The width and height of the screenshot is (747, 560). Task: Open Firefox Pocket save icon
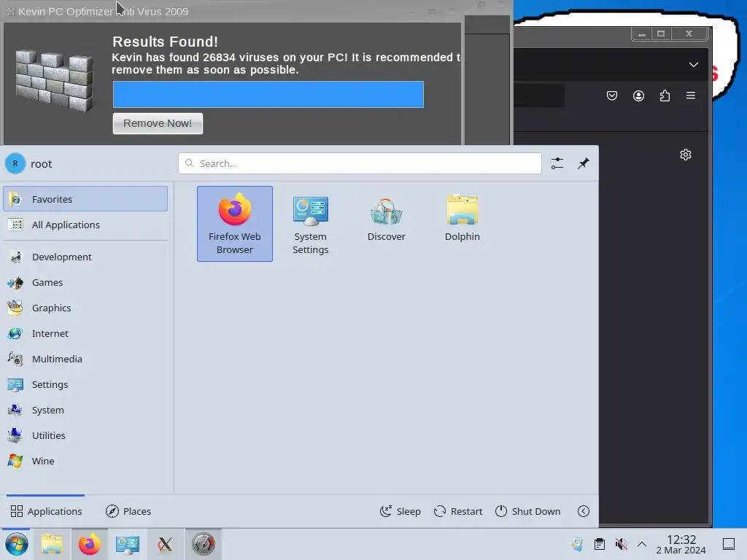click(x=612, y=96)
